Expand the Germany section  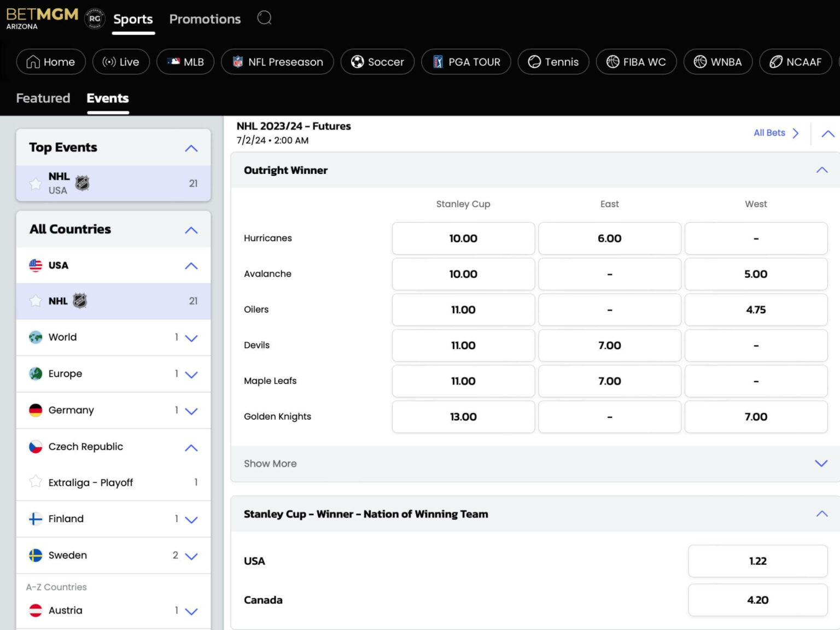[x=191, y=411]
